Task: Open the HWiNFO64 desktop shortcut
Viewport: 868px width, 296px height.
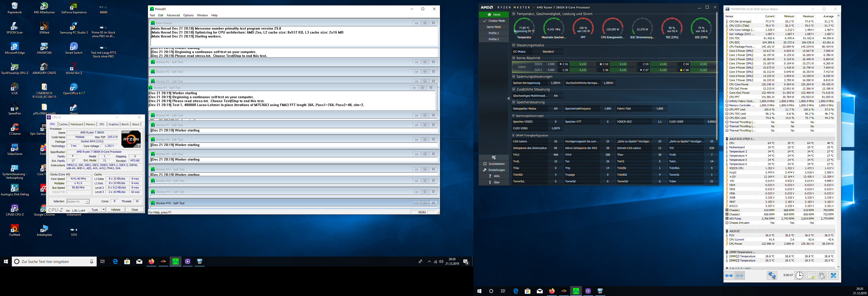Action: [x=44, y=49]
